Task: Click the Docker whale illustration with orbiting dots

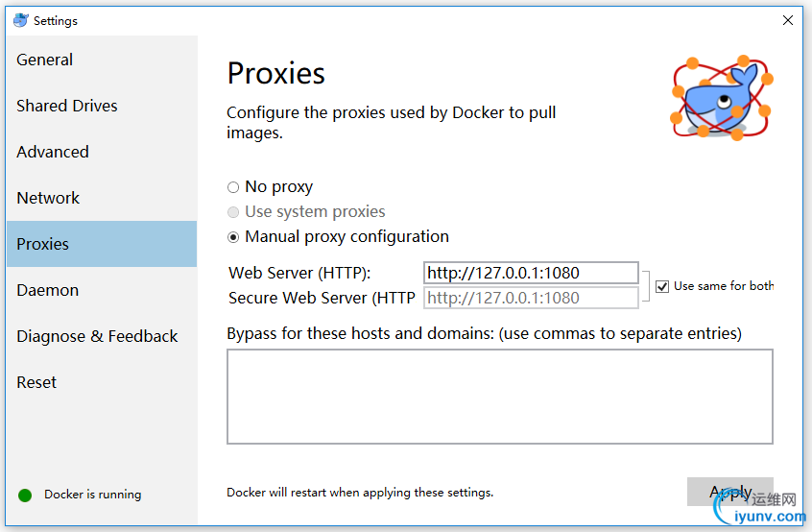Action: (x=723, y=98)
